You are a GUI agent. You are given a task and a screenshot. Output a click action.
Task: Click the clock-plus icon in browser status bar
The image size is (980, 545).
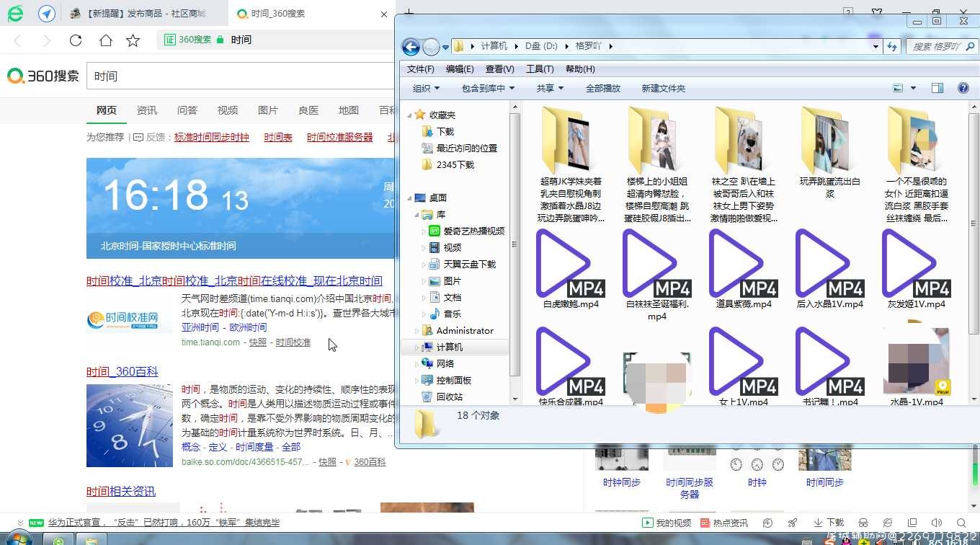[x=768, y=523]
